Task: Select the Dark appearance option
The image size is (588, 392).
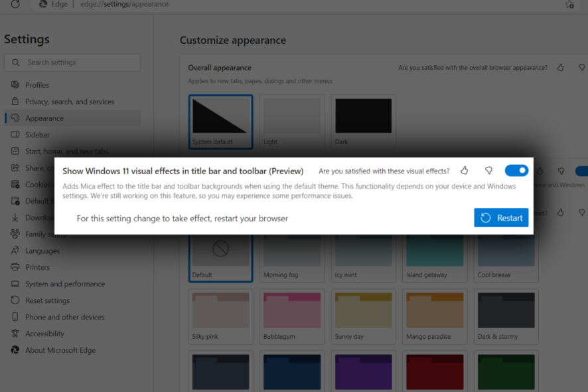Action: (x=363, y=121)
